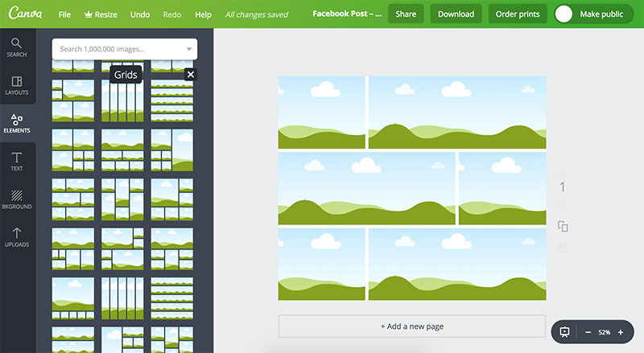This screenshot has height=353, width=644.
Task: Click the copy page icon
Action: (563, 227)
